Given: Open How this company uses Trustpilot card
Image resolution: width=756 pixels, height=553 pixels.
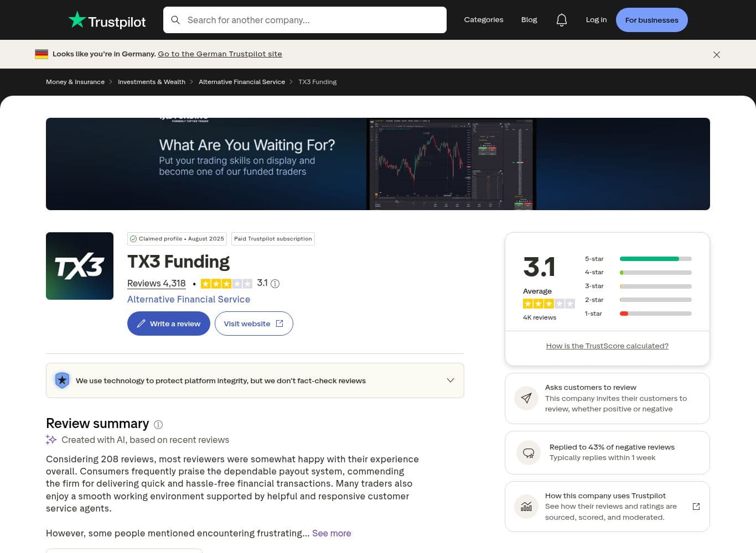Looking at the screenshot, I should [x=607, y=507].
